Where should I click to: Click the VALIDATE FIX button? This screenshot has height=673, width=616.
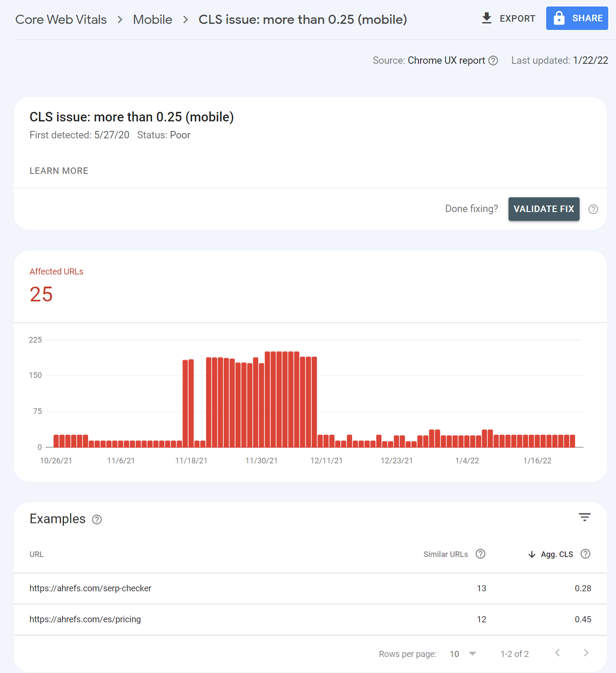pos(544,209)
